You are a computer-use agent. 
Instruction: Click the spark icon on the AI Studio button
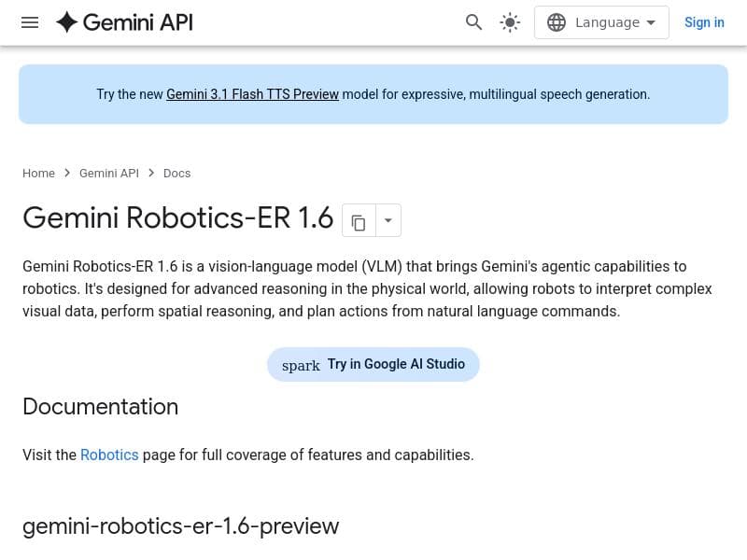tap(301, 365)
